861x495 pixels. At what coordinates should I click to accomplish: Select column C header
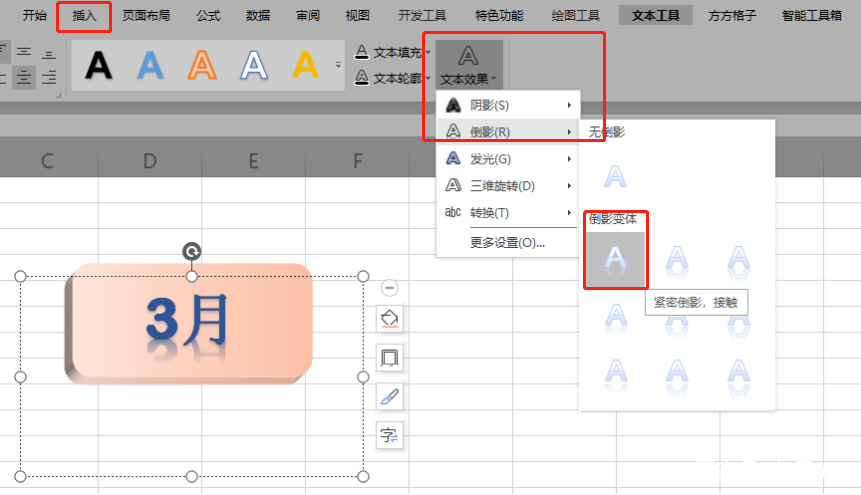pos(48,161)
